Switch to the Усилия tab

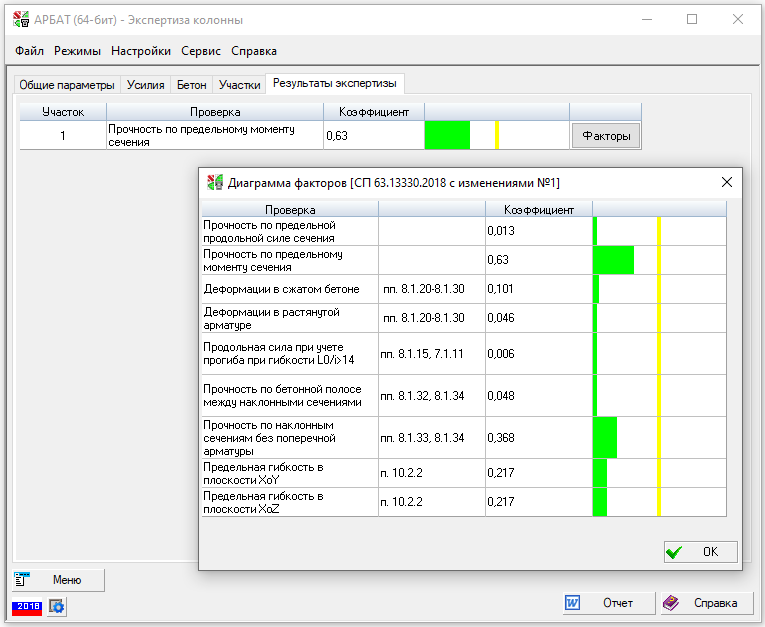[x=146, y=85]
